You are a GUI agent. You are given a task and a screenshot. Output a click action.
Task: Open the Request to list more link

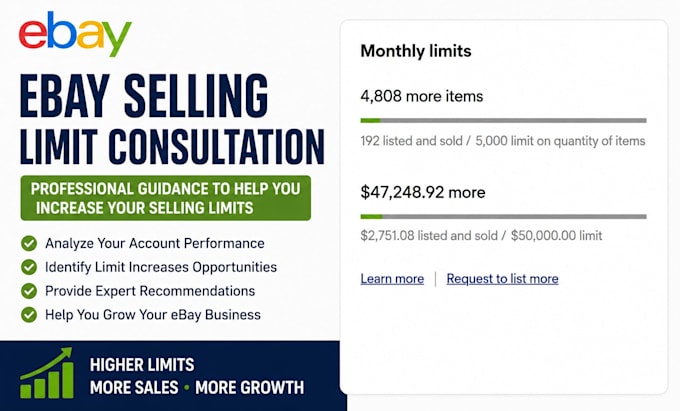pos(503,279)
